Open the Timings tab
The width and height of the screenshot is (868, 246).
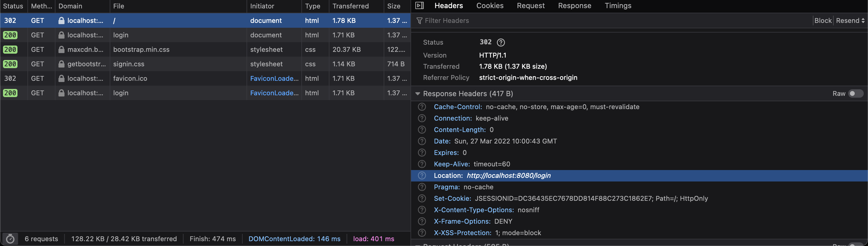coord(618,6)
